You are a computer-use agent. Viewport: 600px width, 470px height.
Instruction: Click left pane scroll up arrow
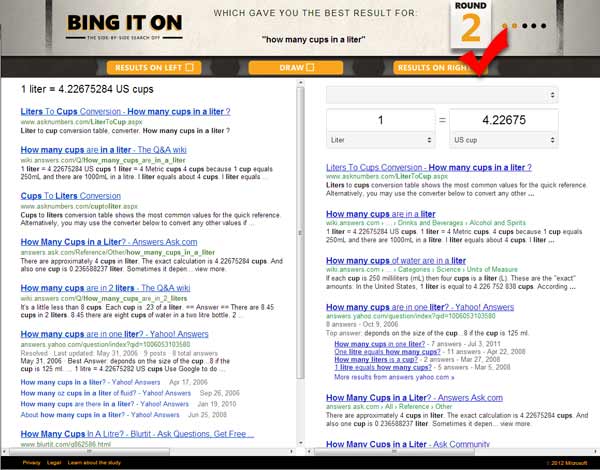coord(300,83)
